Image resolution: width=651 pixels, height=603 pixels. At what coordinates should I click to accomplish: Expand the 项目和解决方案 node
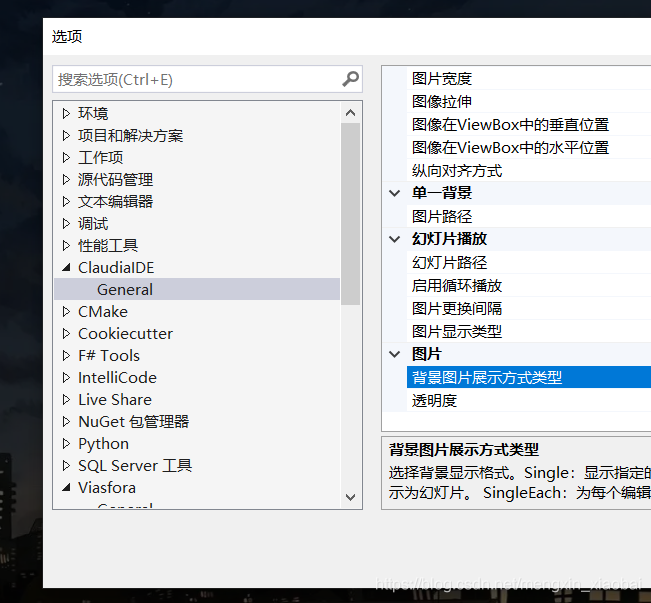coord(66,135)
